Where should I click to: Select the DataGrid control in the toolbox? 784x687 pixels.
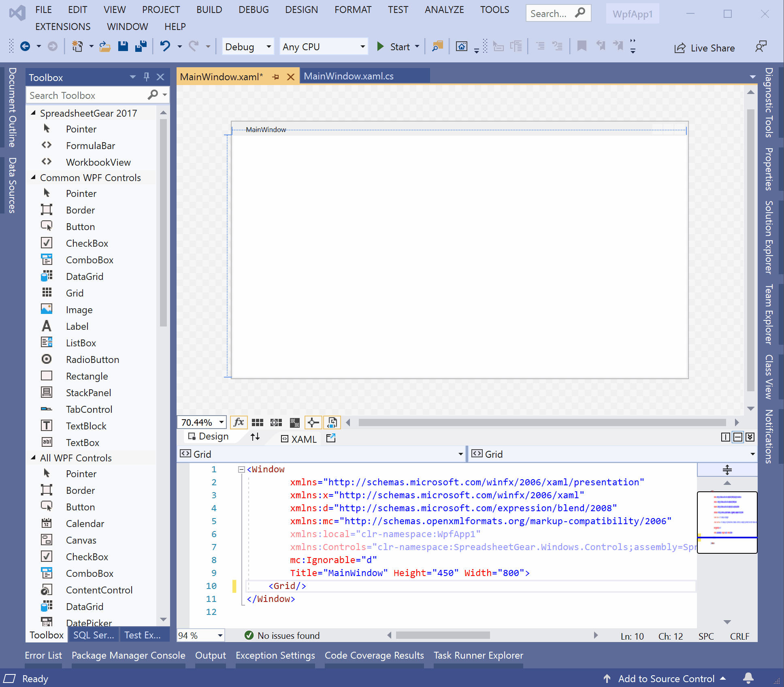point(85,276)
